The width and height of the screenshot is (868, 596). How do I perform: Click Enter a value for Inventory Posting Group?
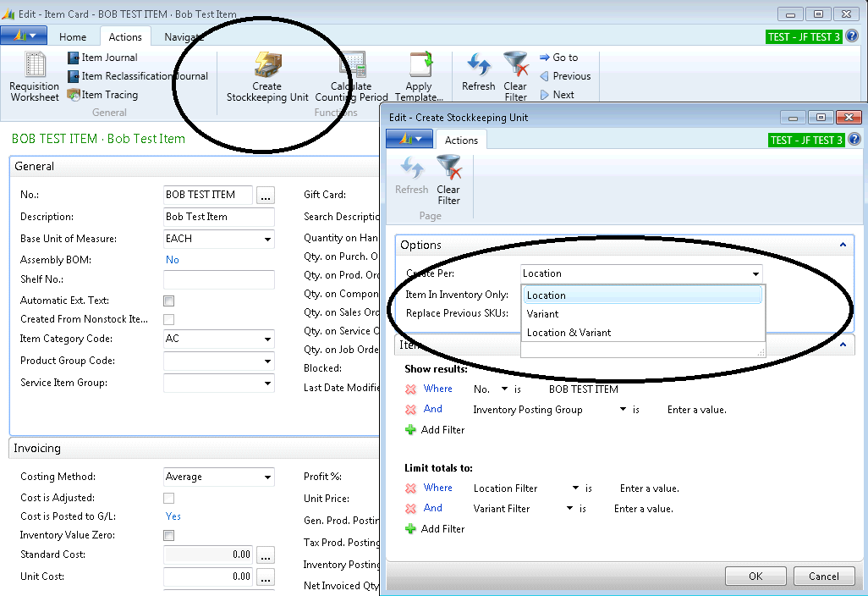pos(697,410)
